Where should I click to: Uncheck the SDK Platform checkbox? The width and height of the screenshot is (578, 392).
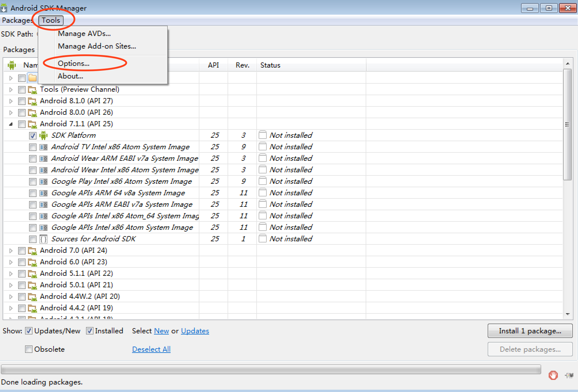click(33, 135)
